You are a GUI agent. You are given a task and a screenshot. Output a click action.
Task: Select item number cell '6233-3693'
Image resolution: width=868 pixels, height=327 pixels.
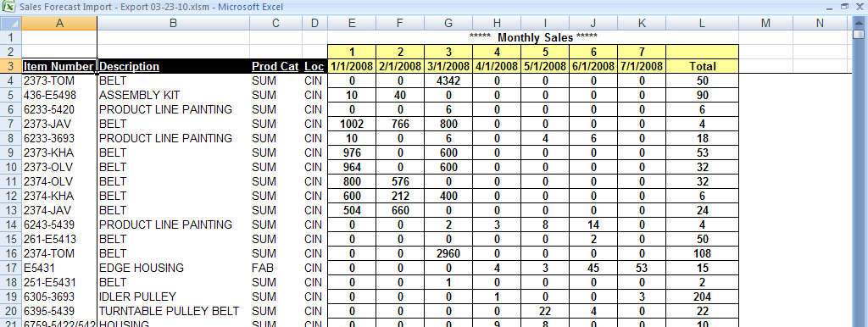[x=59, y=138]
